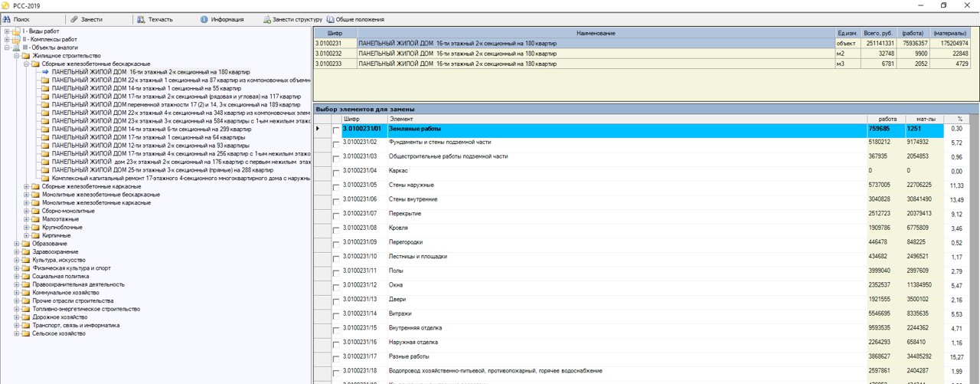Viewport: 980px width, 384px height.
Task: Check the Разные работы checkbox
Action: point(336,359)
